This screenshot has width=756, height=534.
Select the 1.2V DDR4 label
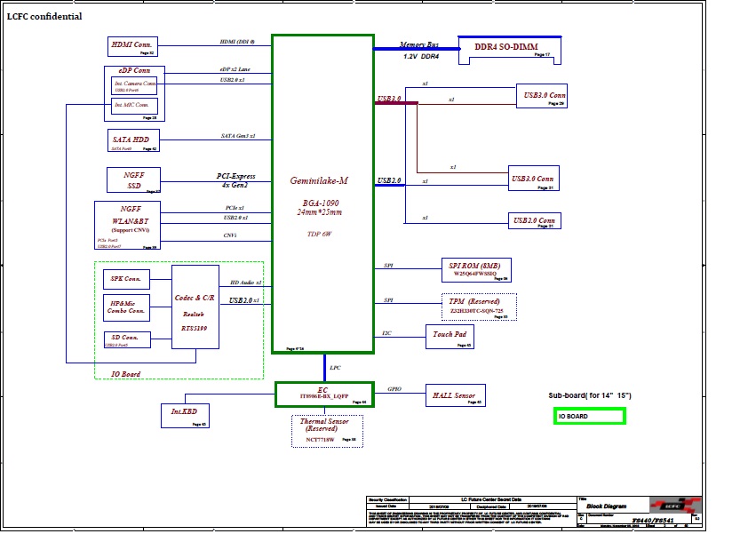tap(421, 57)
